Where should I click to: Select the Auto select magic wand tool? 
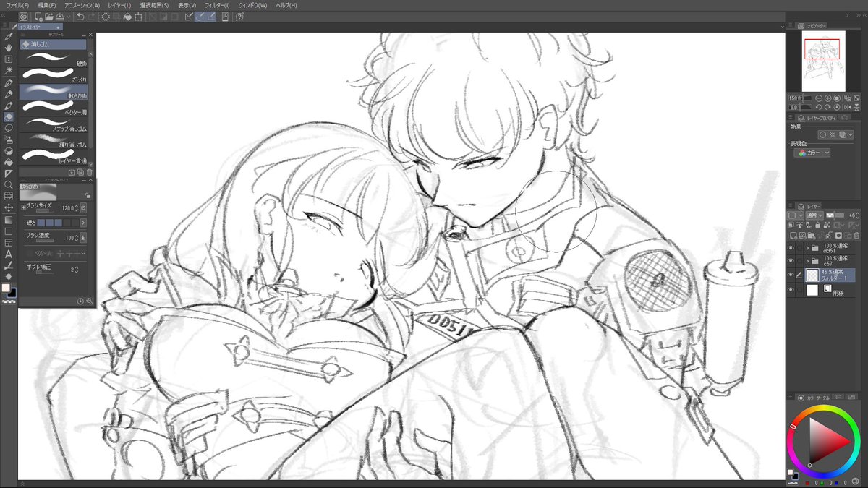click(x=9, y=70)
